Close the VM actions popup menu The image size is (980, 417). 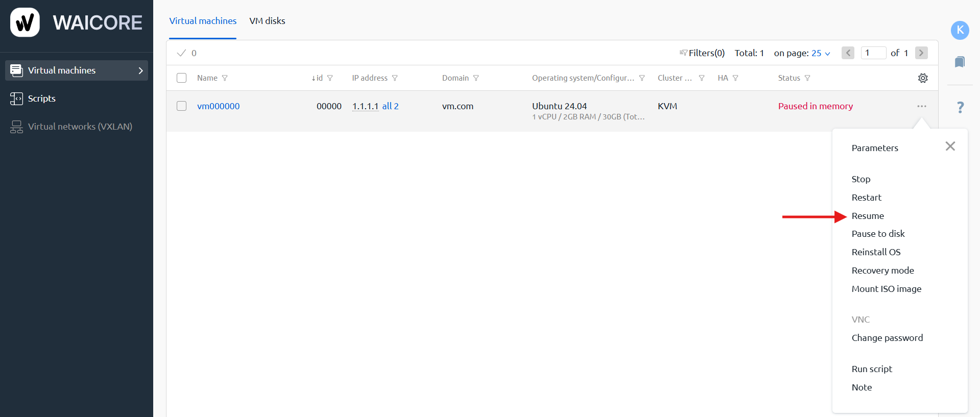point(950,146)
